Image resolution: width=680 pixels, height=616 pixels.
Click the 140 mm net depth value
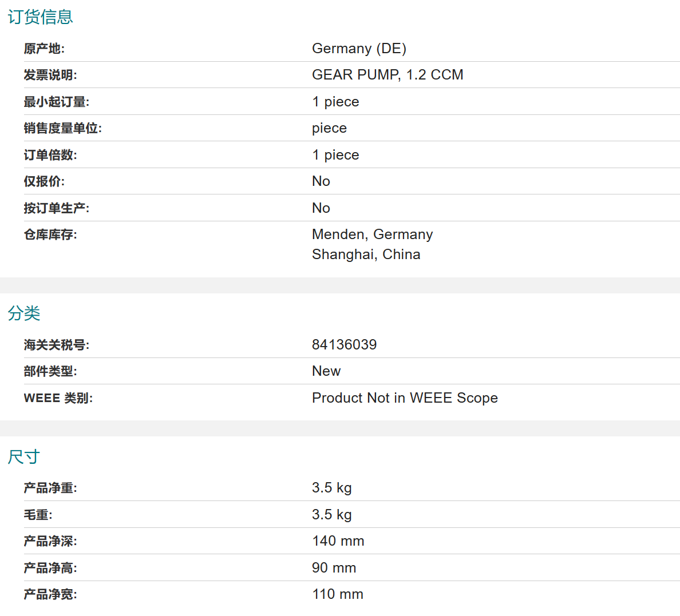pyautogui.click(x=338, y=541)
